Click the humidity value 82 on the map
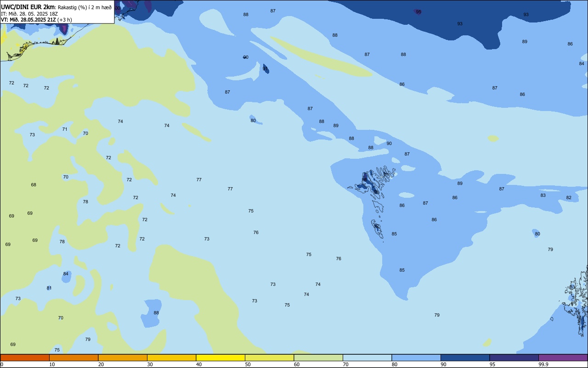The image size is (588, 368). [569, 198]
